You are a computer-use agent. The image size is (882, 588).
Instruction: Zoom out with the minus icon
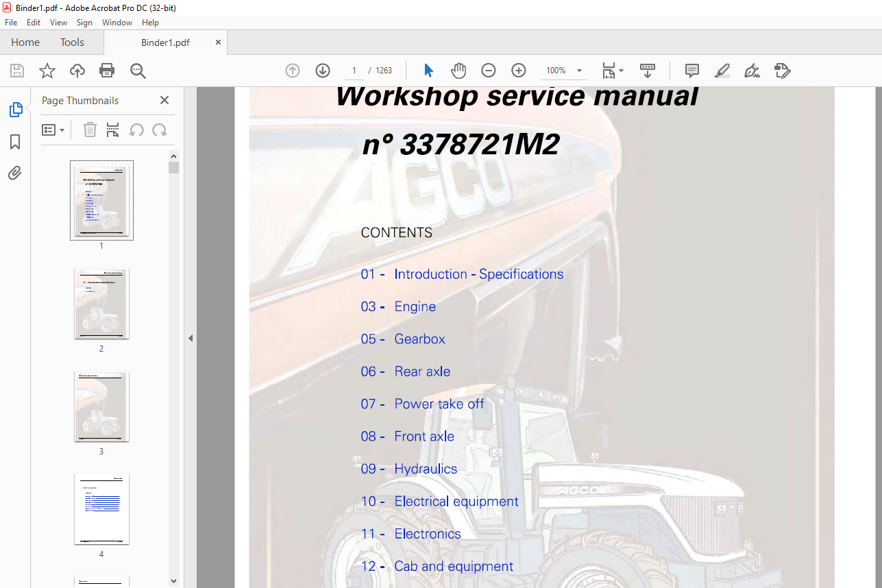click(x=489, y=71)
